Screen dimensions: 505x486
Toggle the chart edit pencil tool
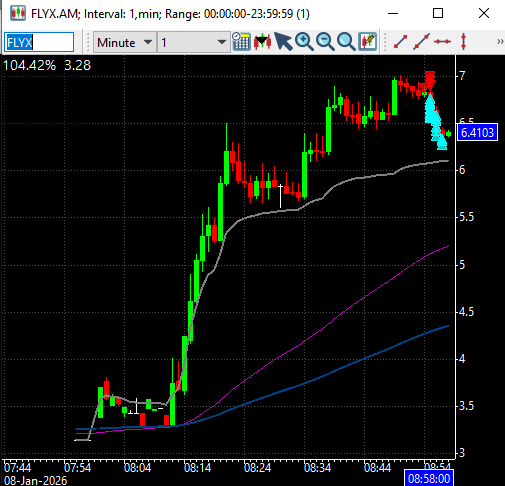tap(367, 42)
